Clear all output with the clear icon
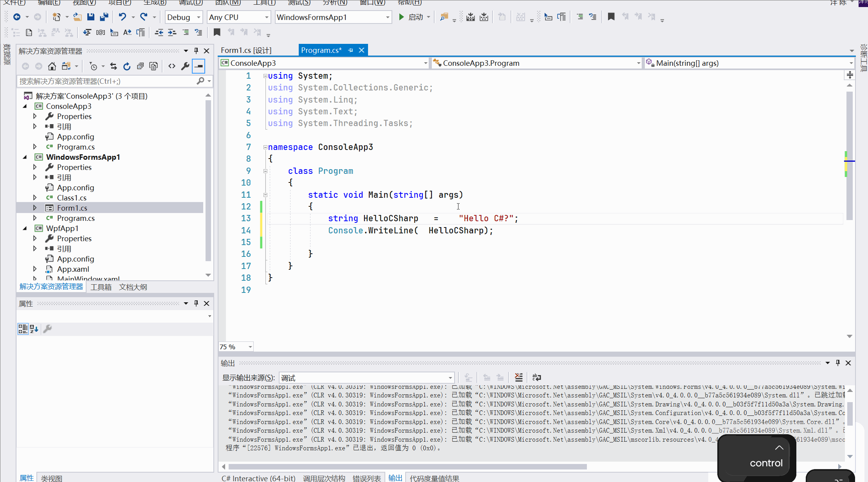The width and height of the screenshot is (868, 482). tap(519, 377)
